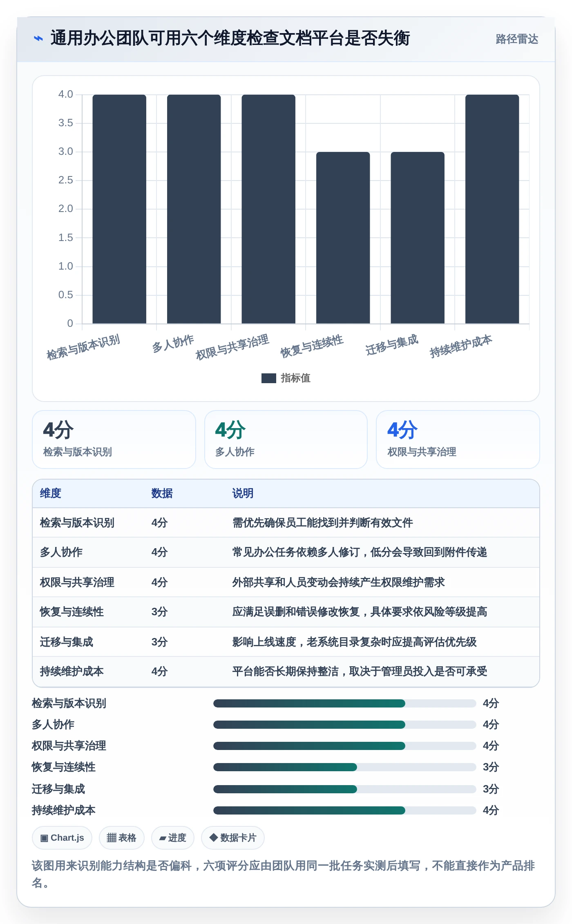The image size is (572, 924).
Task: Click the 2.5 y-axis tick label
Action: pyautogui.click(x=65, y=180)
